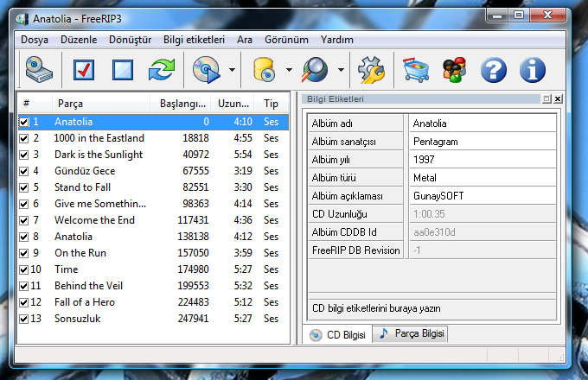The image size is (588, 380).
Task: Toggle checkbox for track 12 Fall of a Hero
Action: pyautogui.click(x=24, y=302)
